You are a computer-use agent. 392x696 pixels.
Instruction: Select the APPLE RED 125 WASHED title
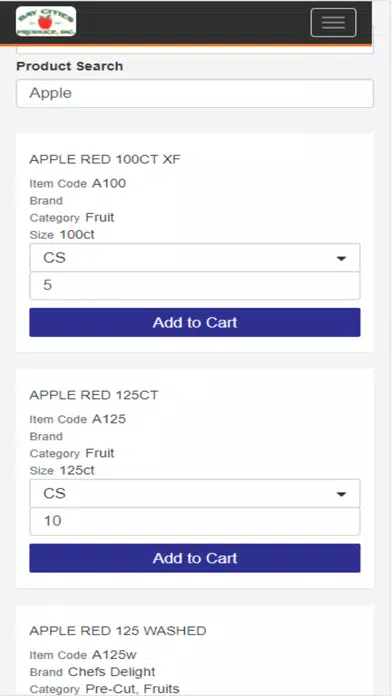click(118, 631)
